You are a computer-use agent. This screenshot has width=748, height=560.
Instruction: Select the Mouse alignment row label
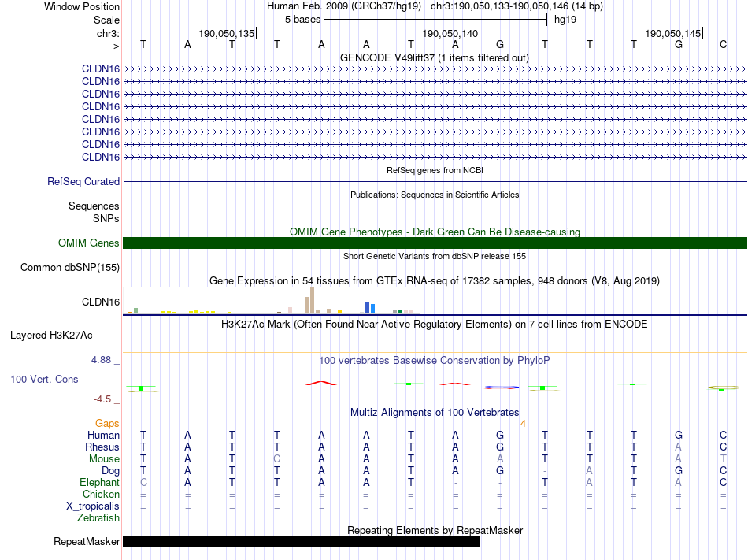pos(104,459)
